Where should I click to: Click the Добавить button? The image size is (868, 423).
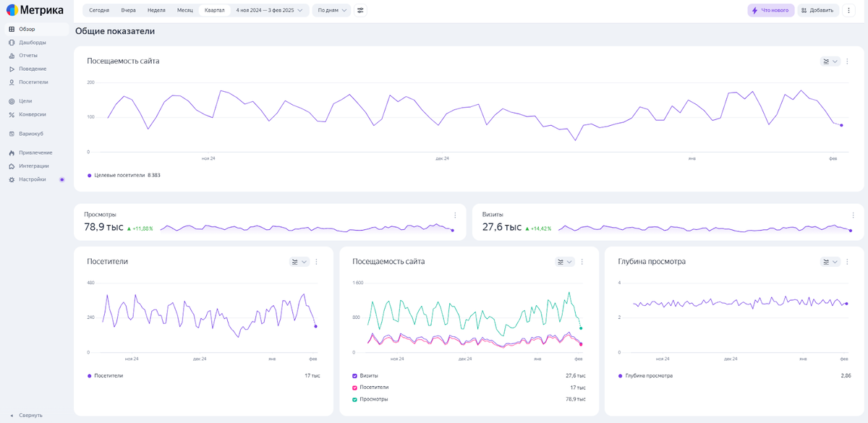tap(818, 11)
